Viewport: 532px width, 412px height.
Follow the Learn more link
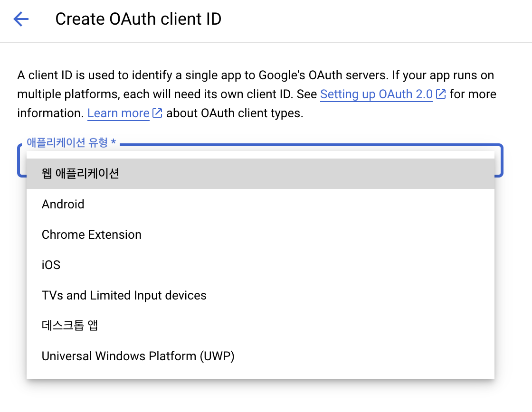click(118, 113)
